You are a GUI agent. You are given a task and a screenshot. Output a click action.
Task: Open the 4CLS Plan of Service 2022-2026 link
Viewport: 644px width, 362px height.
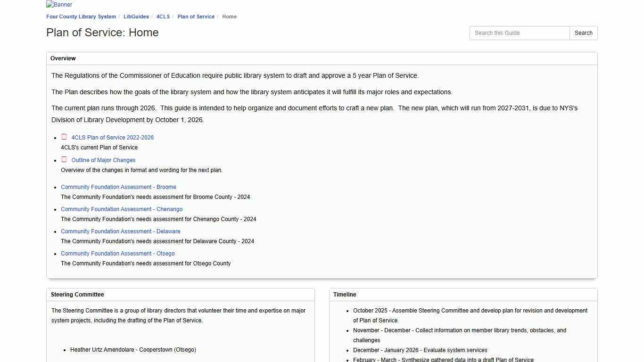[x=112, y=137]
